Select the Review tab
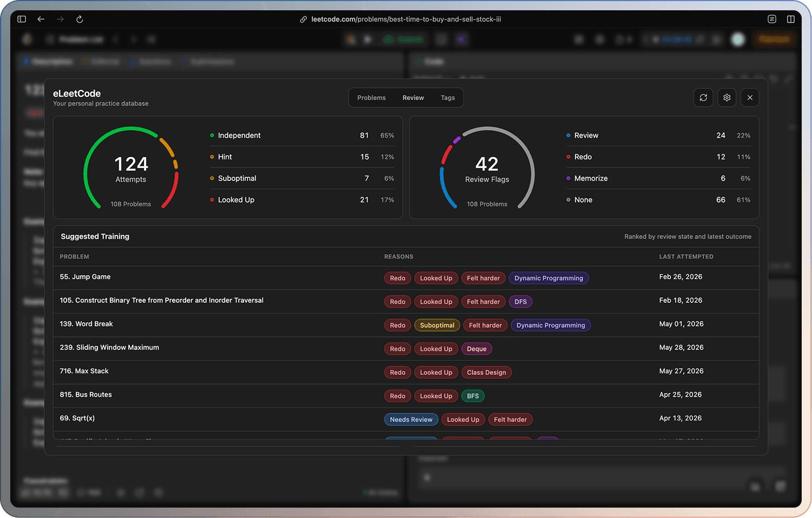Viewport: 812px width, 518px height. [413, 98]
